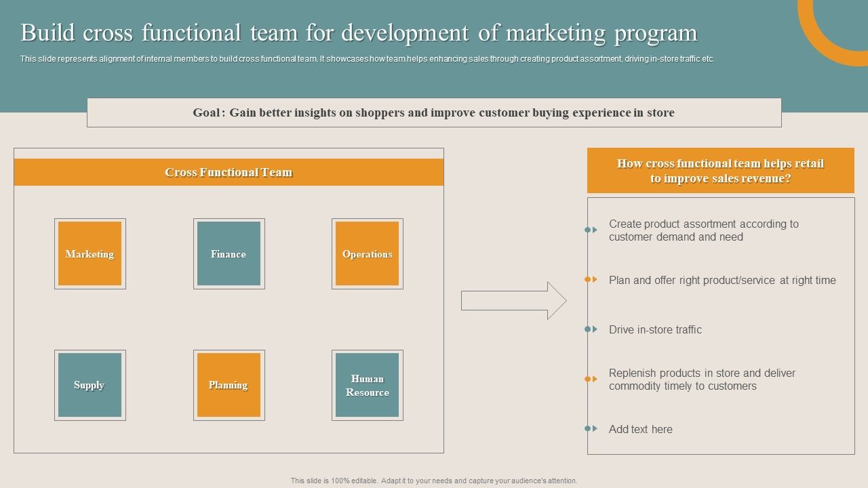This screenshot has width=868, height=488.
Task: Select the Planning box
Action: [x=229, y=384]
